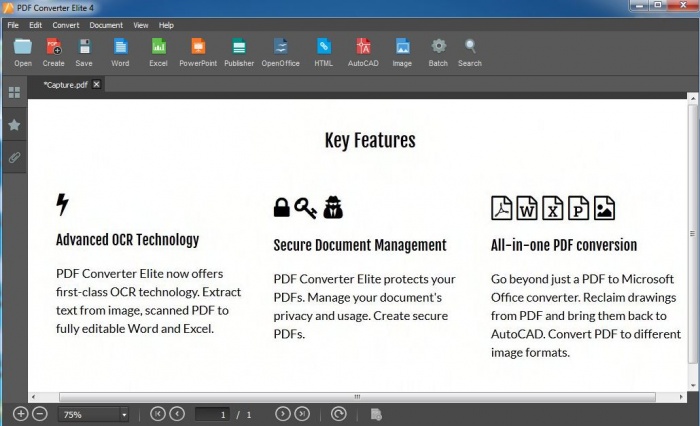Open the Convert menu
Image resolution: width=700 pixels, height=426 pixels.
pyautogui.click(x=66, y=25)
